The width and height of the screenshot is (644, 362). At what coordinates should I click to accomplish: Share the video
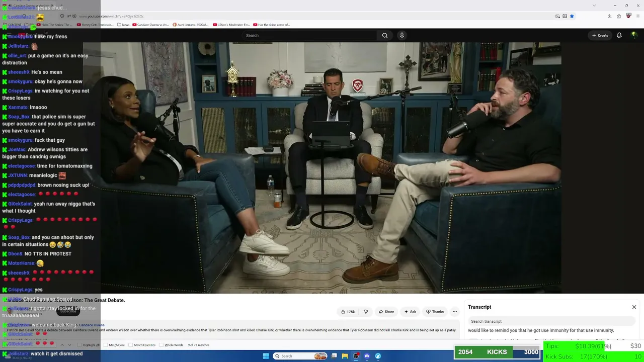click(x=386, y=312)
